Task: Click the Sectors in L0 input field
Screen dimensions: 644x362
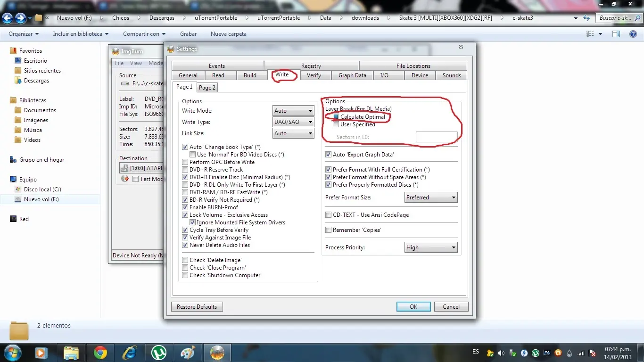Action: click(437, 137)
